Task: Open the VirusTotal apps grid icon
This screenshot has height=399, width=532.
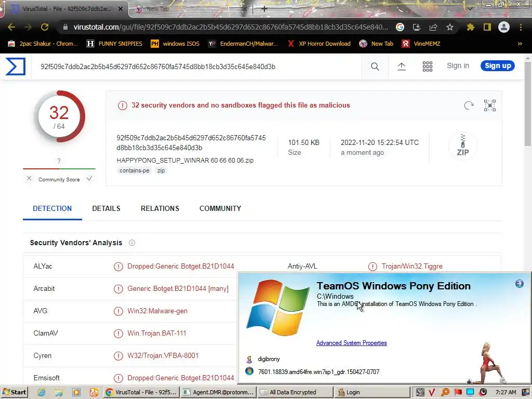Action: coord(428,66)
